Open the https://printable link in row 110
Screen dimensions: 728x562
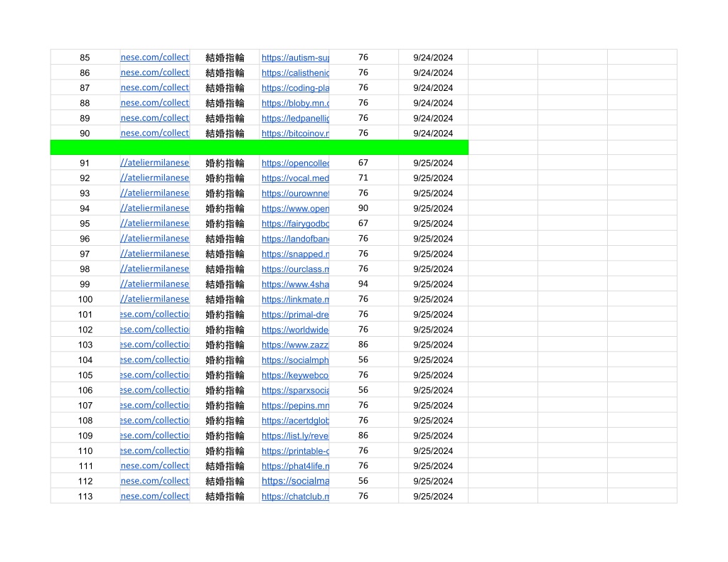click(295, 451)
